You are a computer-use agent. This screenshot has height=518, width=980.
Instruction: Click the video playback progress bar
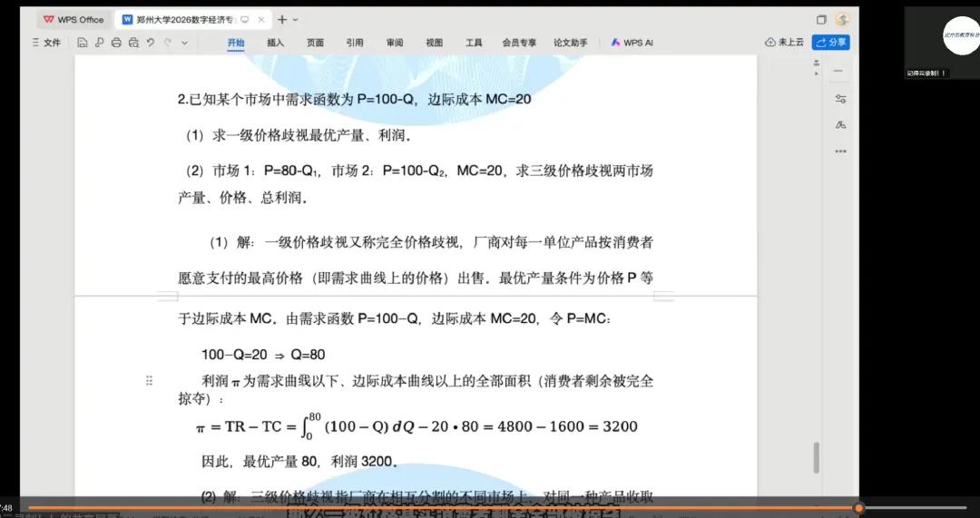coord(497,508)
